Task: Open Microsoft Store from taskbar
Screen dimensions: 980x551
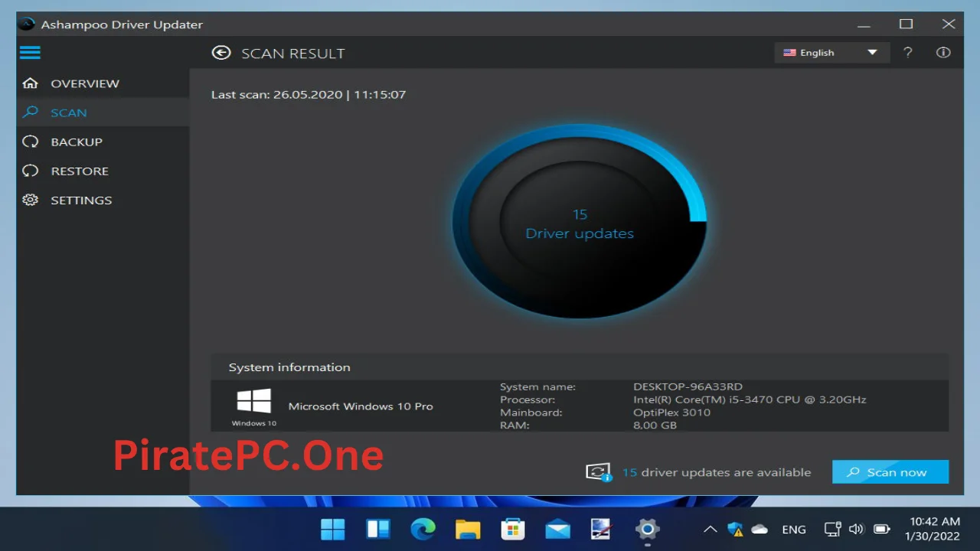Action: click(512, 529)
